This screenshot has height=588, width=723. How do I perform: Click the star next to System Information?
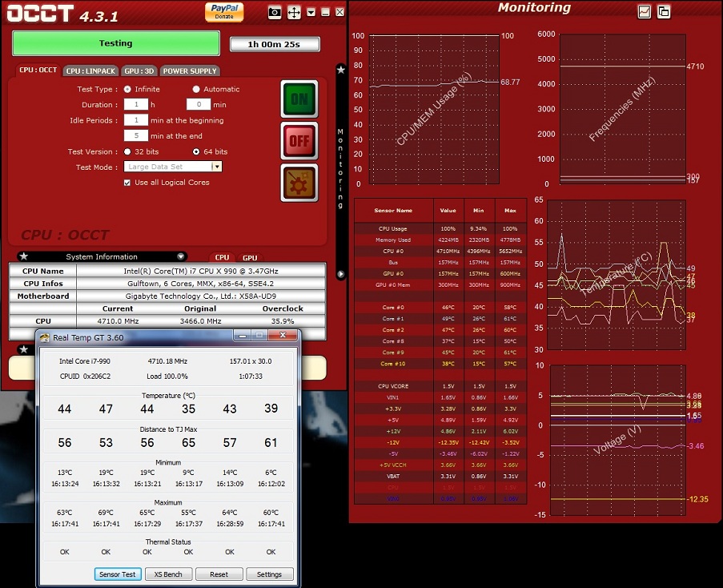[x=24, y=256]
